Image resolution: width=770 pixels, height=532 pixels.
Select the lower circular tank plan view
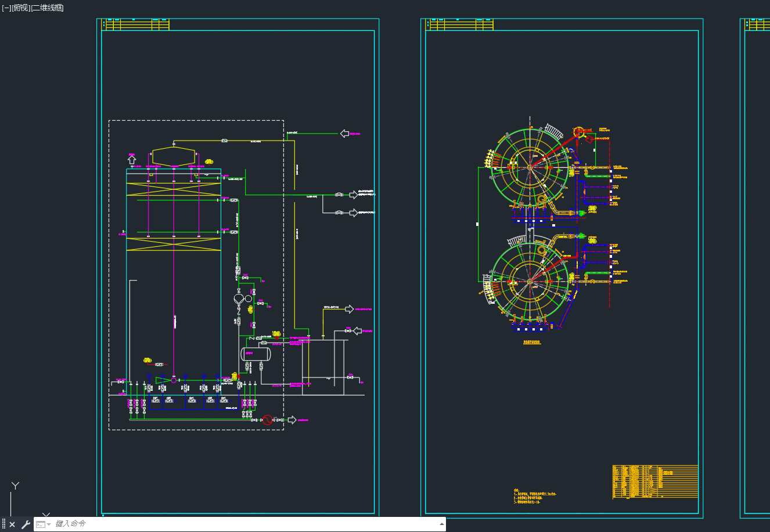pyautogui.click(x=530, y=281)
